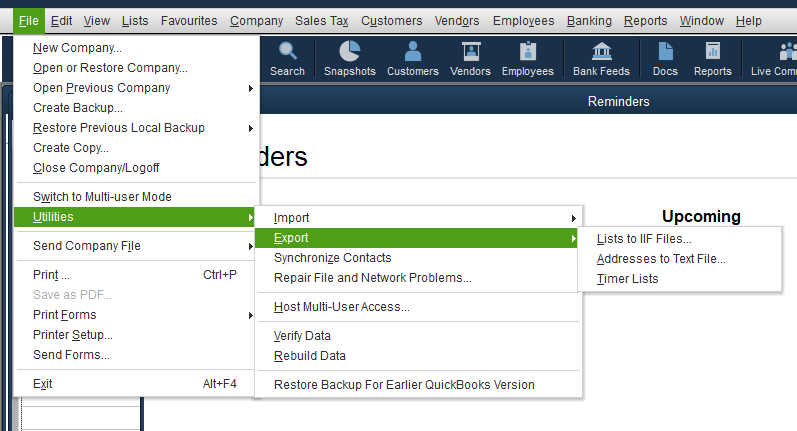
Task: Choose Addresses to Text File
Action: pyautogui.click(x=661, y=259)
